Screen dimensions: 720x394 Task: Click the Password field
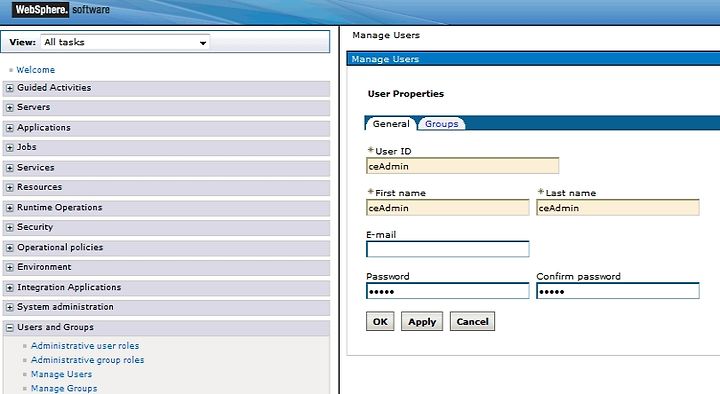448,291
